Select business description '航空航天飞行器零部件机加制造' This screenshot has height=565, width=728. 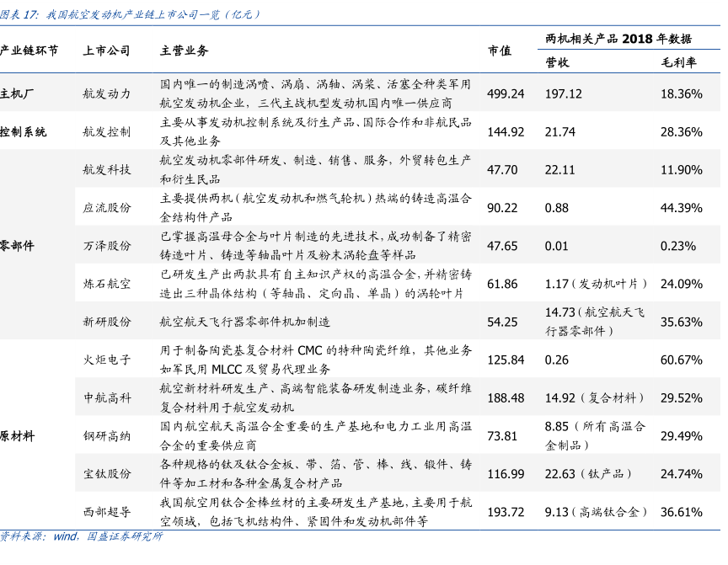coord(245,322)
